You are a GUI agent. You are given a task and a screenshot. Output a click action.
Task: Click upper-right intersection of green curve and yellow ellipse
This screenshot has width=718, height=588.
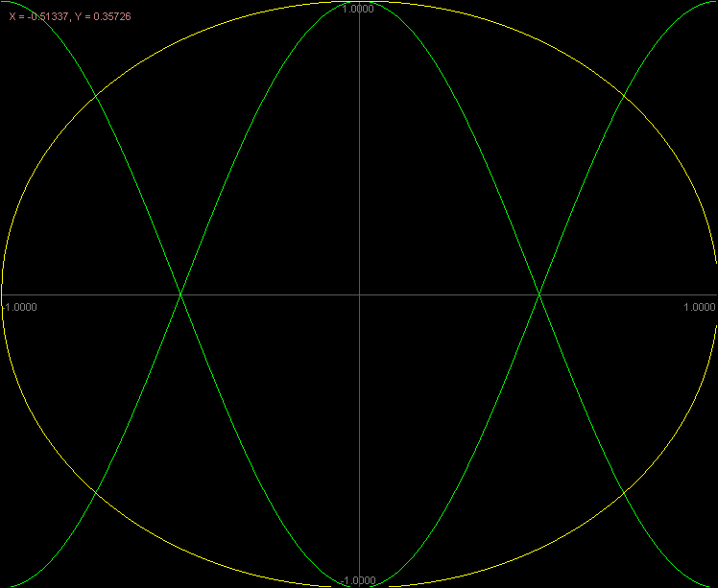tap(624, 94)
